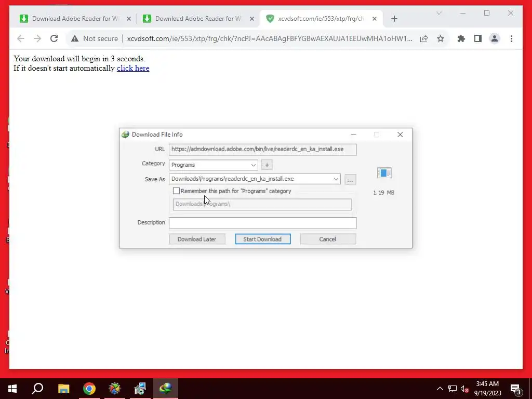Close the xcvdsoft.com tab
The width and height of the screenshot is (532, 399).
pyautogui.click(x=375, y=19)
